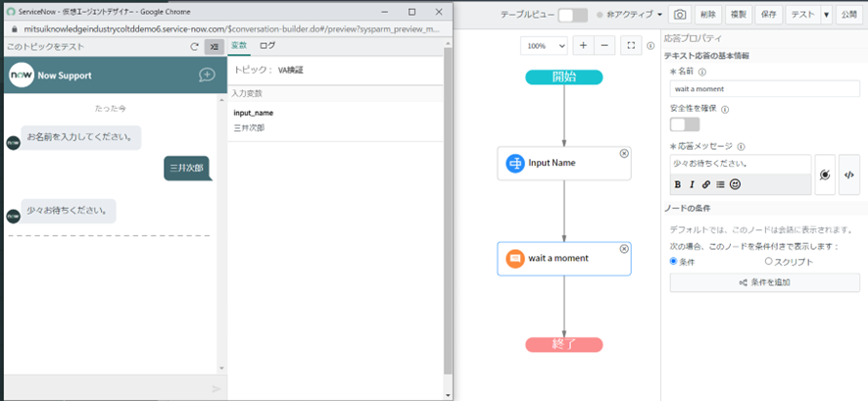Click the wait a moment node icon
The image size is (868, 401).
tap(514, 258)
